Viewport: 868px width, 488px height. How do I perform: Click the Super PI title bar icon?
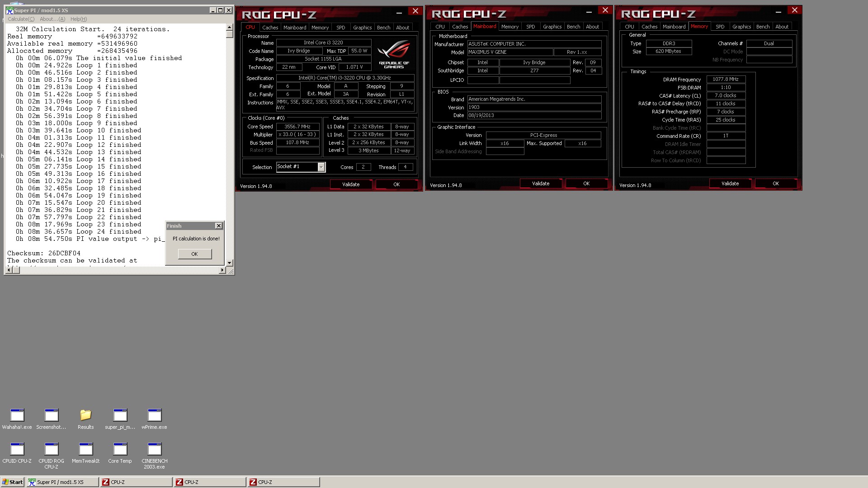[9, 10]
